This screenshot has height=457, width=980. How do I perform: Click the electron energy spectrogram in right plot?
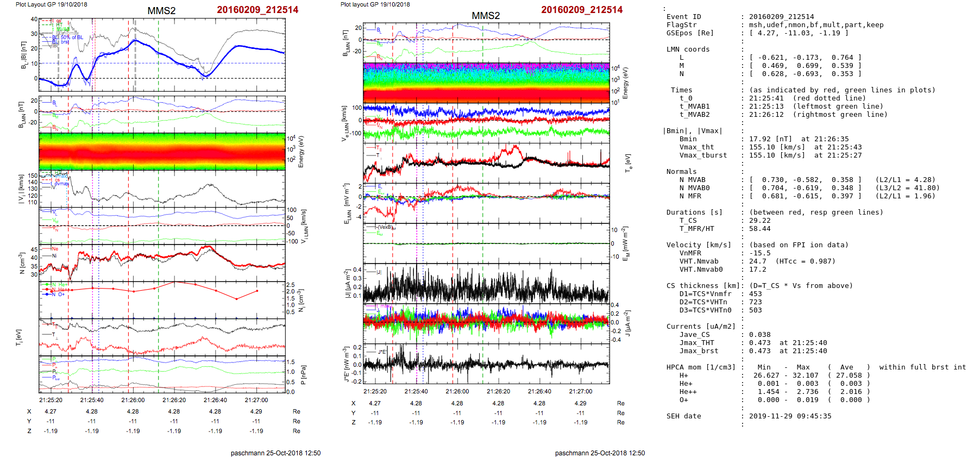486,83
